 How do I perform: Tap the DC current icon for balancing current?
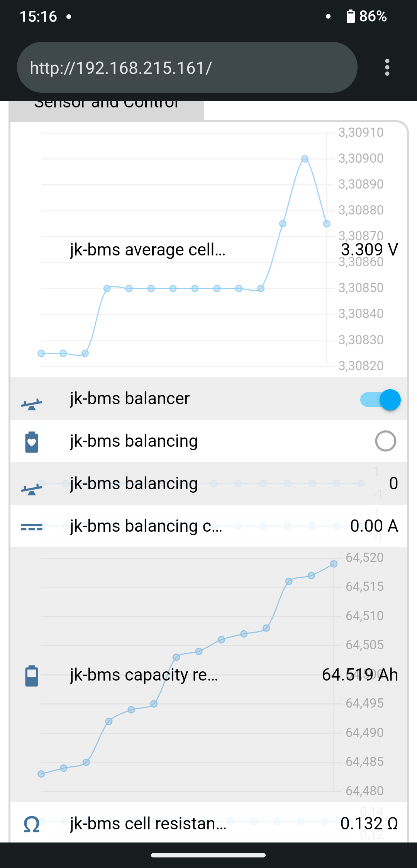pyautogui.click(x=32, y=527)
